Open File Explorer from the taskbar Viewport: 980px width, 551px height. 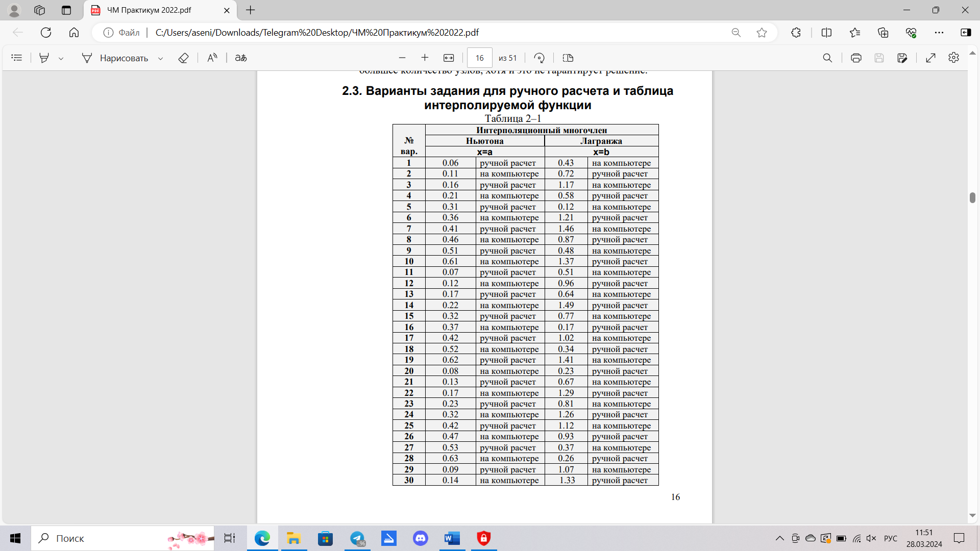coord(293,538)
